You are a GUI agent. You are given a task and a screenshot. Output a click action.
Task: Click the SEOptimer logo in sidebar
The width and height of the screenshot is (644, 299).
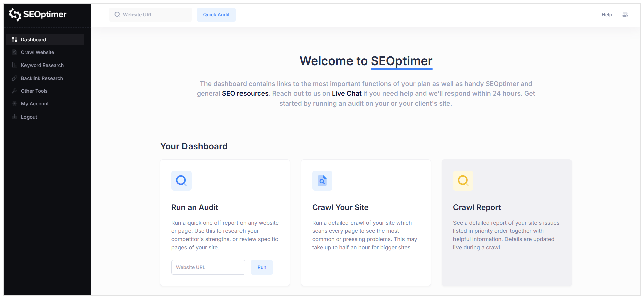[x=38, y=14]
